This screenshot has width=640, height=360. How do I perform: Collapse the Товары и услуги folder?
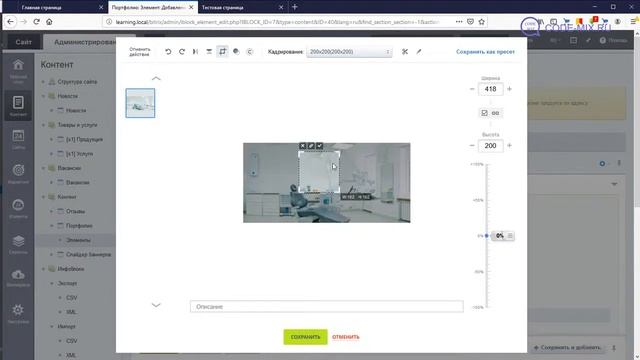43,125
